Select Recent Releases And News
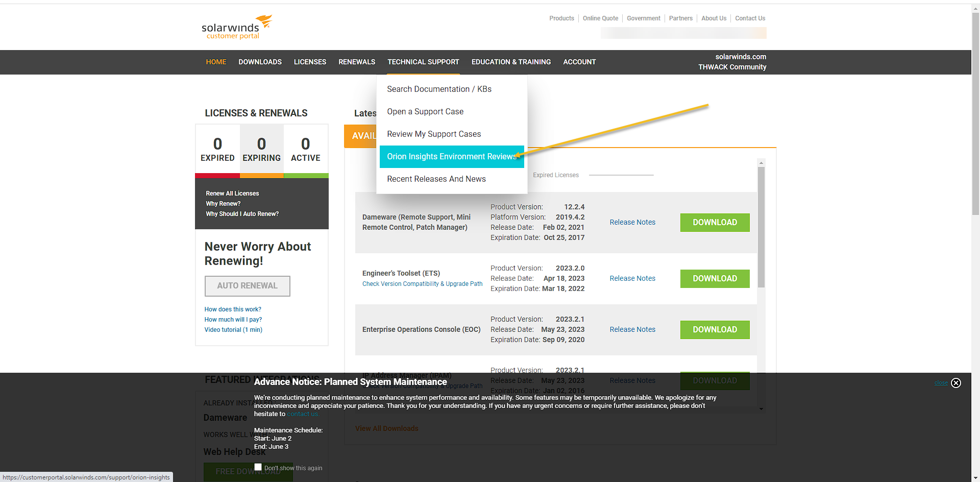The width and height of the screenshot is (980, 482). (x=452, y=179)
